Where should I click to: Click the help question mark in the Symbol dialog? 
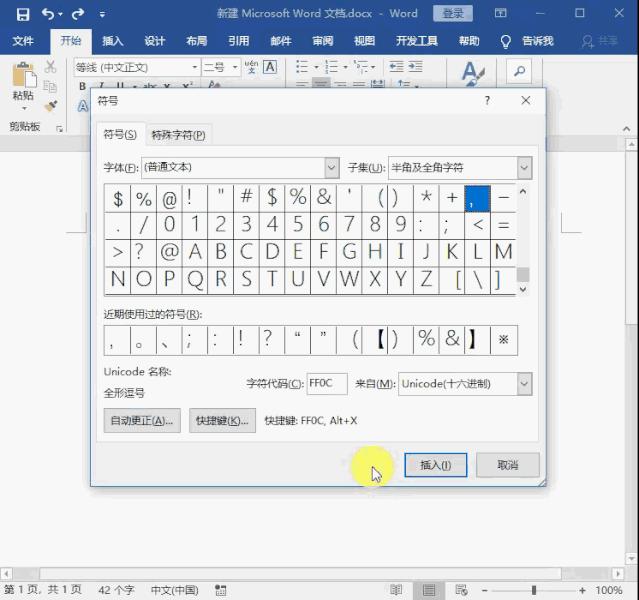point(487,100)
